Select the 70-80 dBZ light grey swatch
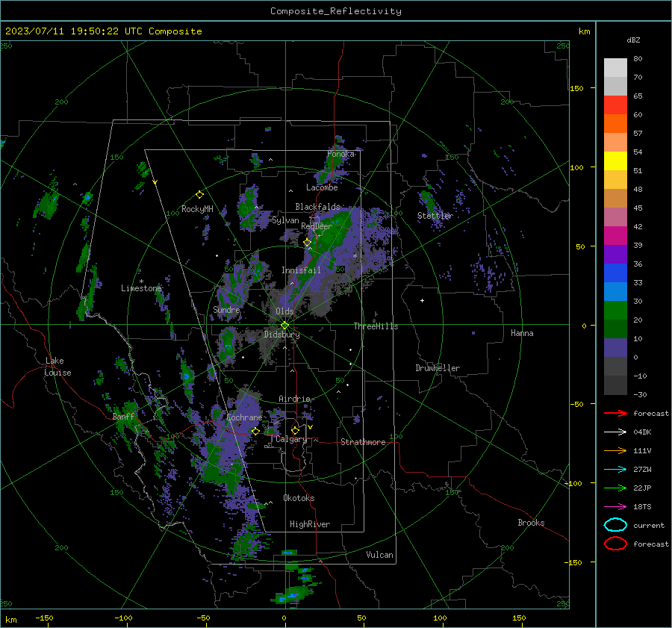The width and height of the screenshot is (672, 628). pos(615,67)
